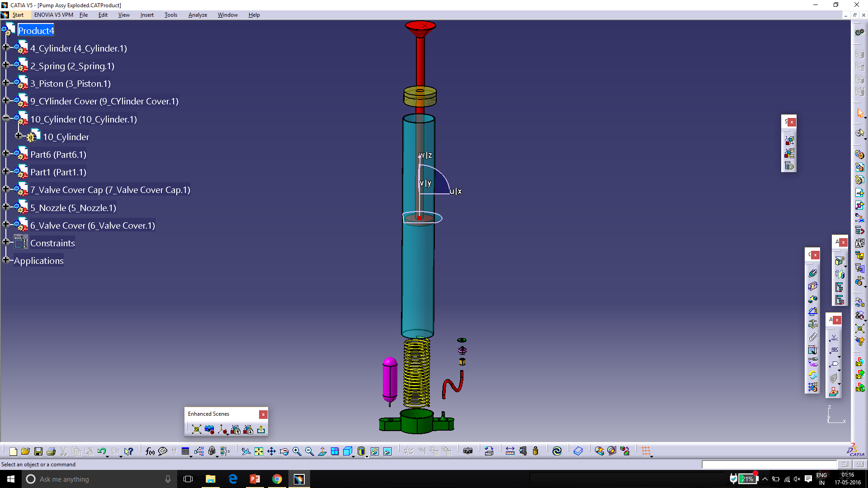Open the Analyze menu

point(198,15)
